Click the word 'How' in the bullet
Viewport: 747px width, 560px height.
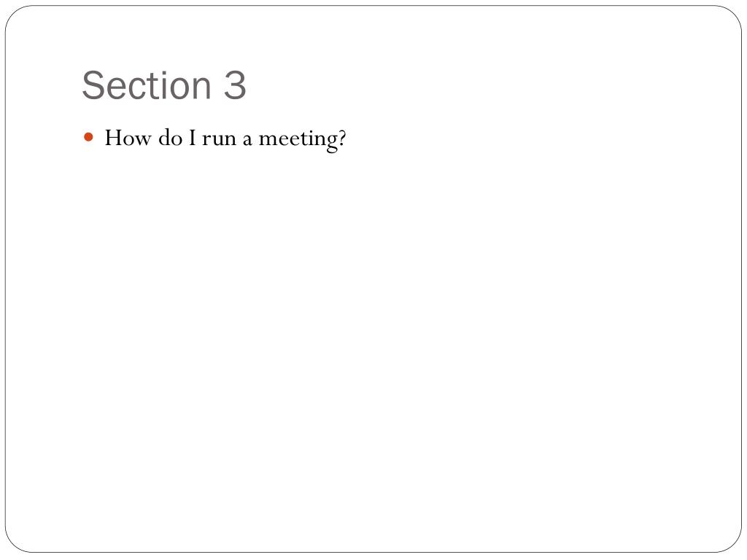[128, 138]
